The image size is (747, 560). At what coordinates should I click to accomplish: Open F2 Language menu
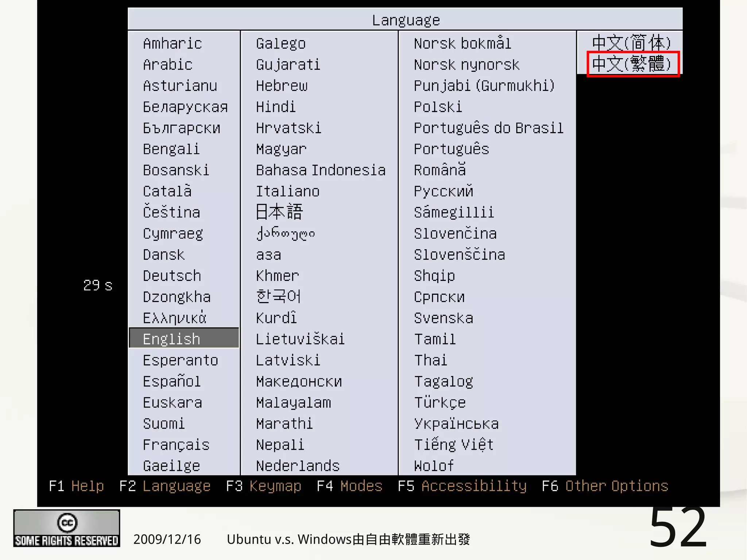tap(165, 486)
